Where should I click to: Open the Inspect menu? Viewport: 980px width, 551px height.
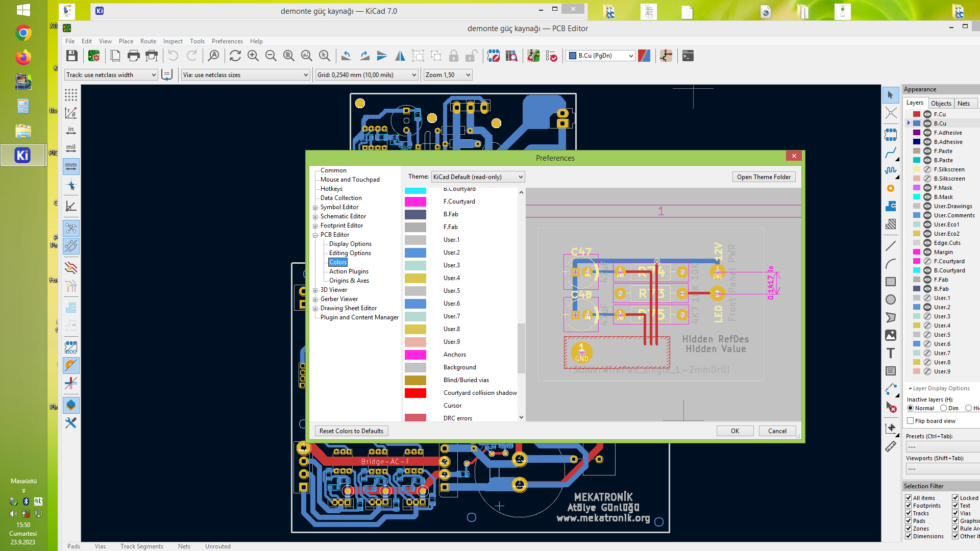173,41
